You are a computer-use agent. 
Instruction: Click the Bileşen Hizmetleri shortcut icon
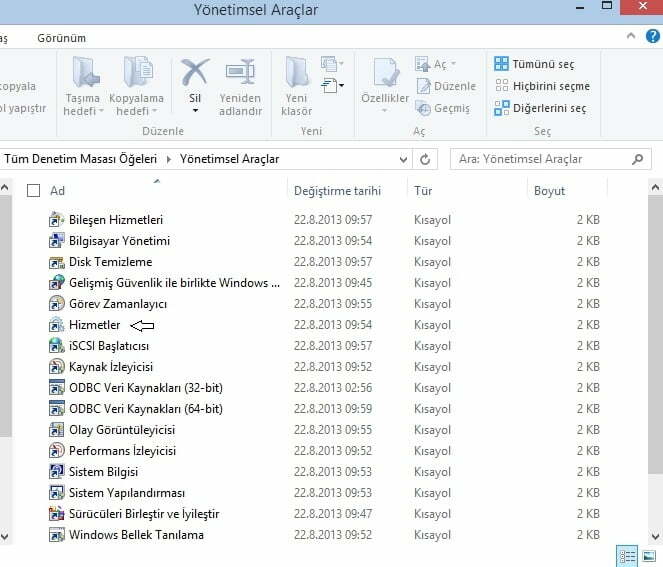pos(57,219)
